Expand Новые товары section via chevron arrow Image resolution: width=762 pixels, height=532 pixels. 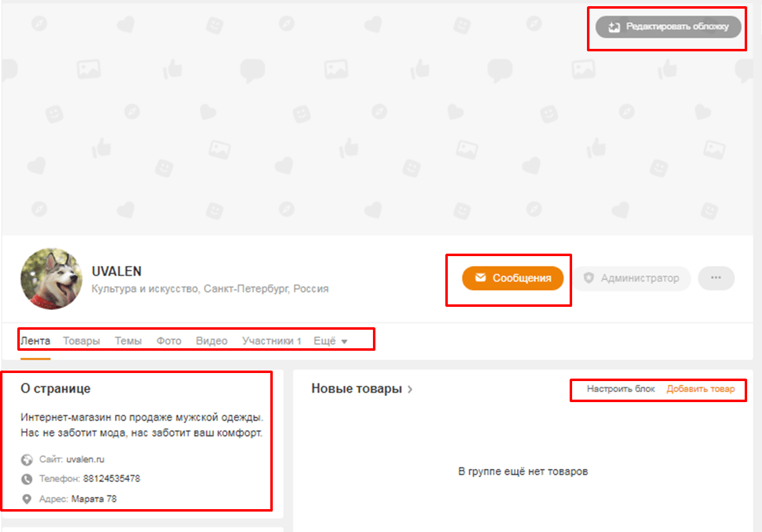pyautogui.click(x=410, y=389)
